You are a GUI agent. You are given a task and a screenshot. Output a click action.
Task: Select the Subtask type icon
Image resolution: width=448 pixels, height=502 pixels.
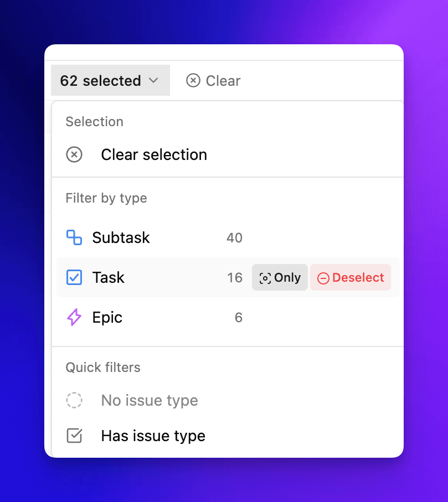point(74,237)
